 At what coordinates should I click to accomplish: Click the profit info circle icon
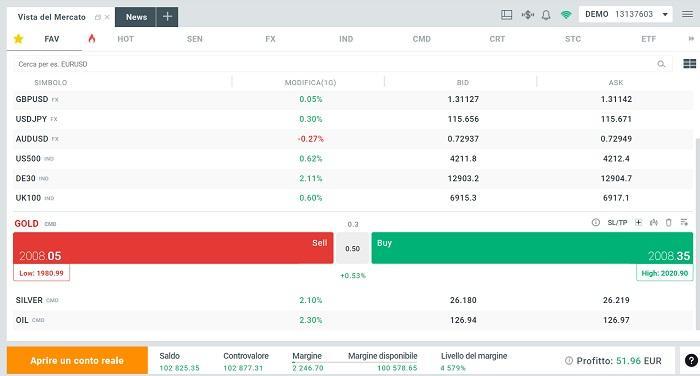[x=569, y=360]
